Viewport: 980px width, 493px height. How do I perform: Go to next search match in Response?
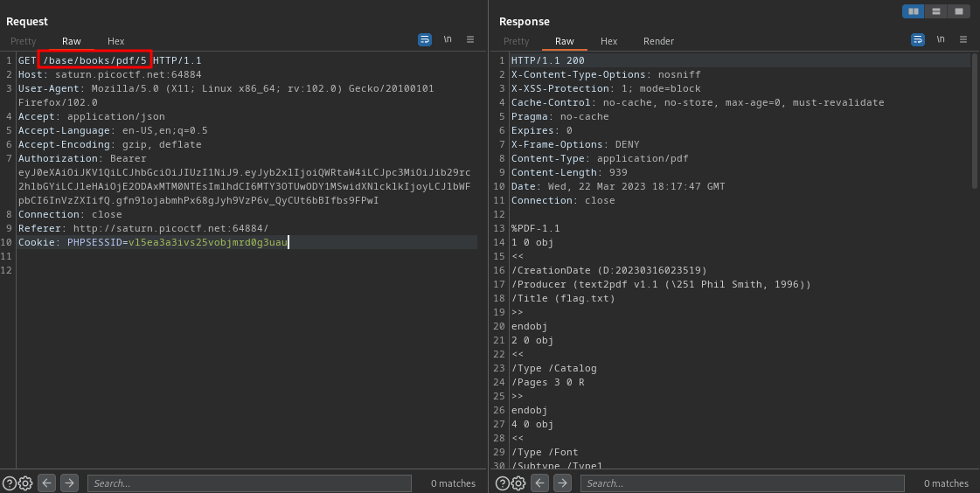point(562,483)
